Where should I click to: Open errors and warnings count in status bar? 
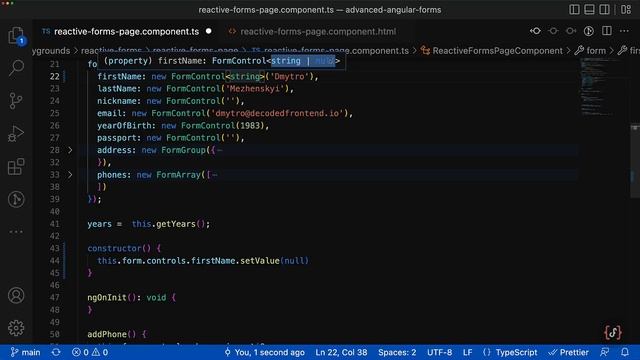90,352
